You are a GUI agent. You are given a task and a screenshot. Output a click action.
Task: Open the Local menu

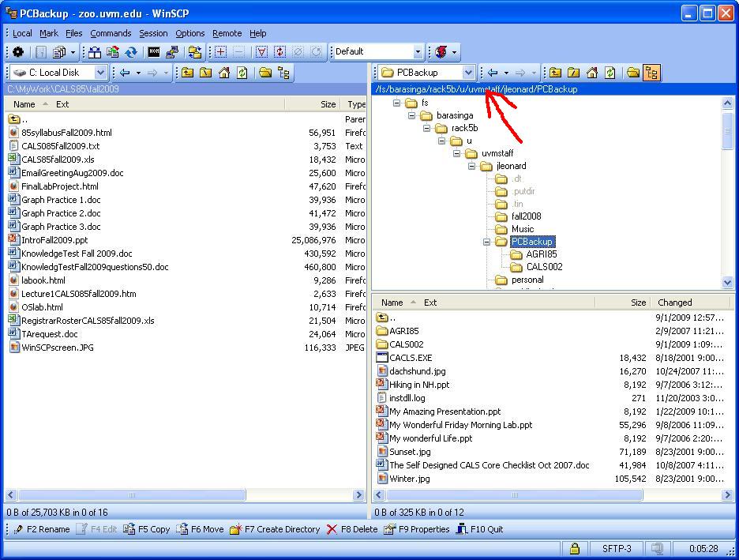point(22,33)
